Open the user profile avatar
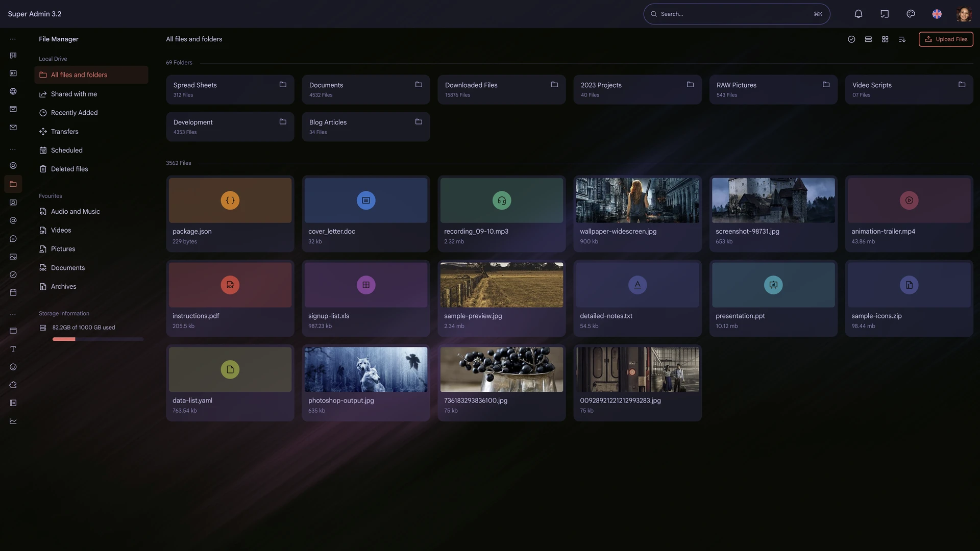 [963, 14]
